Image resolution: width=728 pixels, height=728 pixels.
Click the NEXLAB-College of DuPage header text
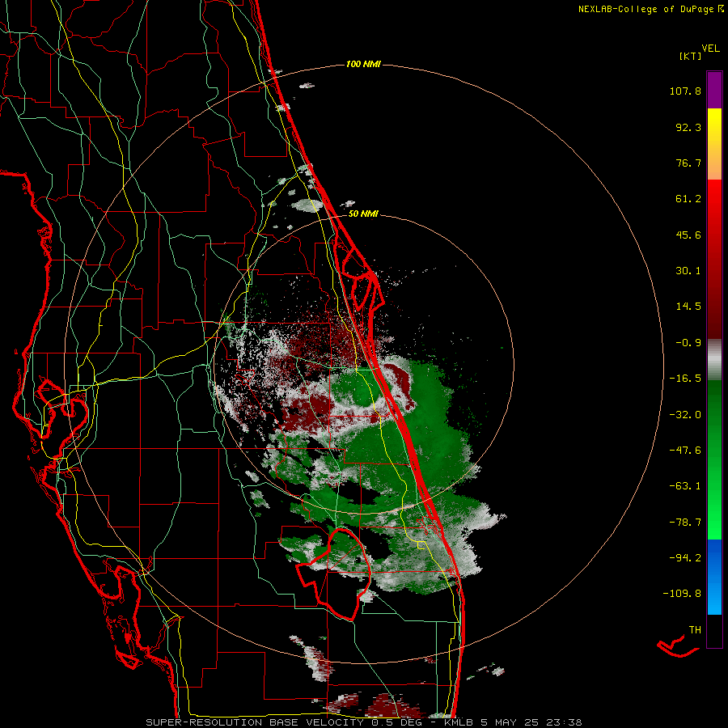tap(646, 9)
